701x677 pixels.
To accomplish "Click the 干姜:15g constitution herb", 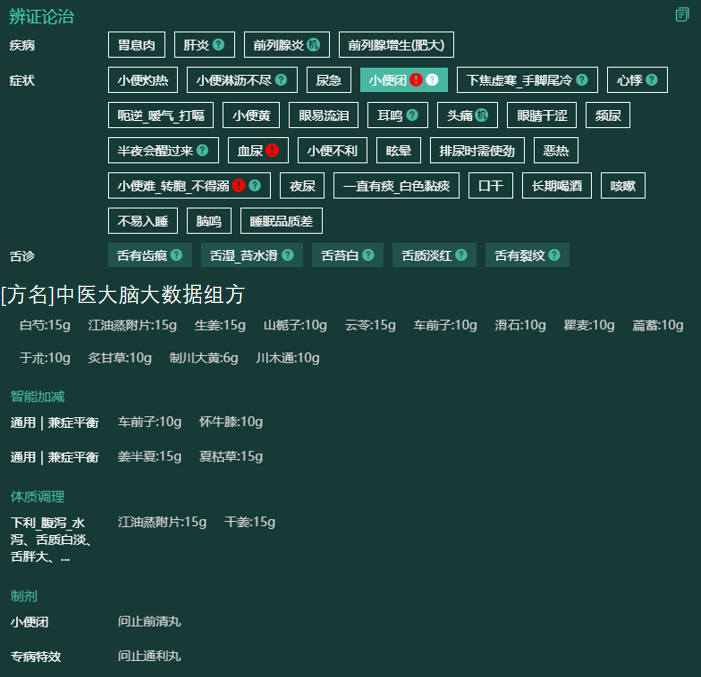I will click(x=249, y=522).
